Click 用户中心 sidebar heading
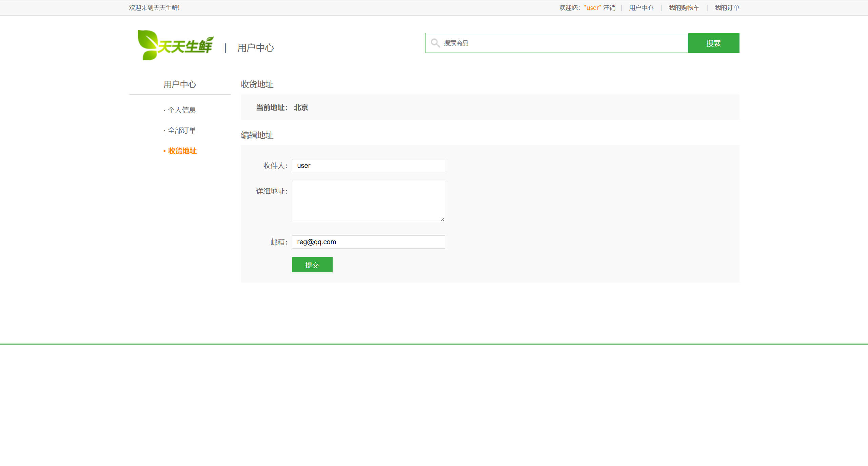The width and height of the screenshot is (868, 466). (x=179, y=84)
